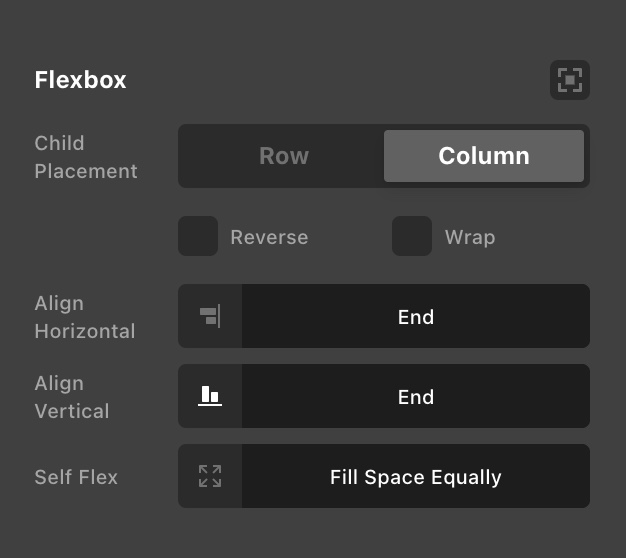Enable the Wrap checkbox

pyautogui.click(x=412, y=236)
